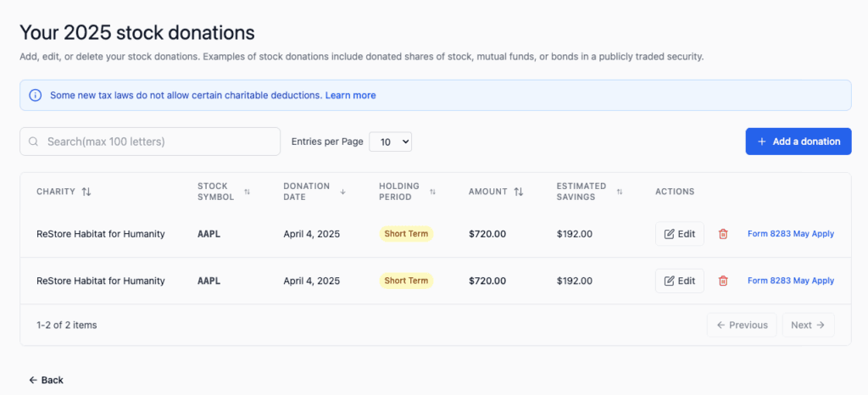868x395 pixels.
Task: Sort by Charity column arrows icon
Action: (x=86, y=192)
